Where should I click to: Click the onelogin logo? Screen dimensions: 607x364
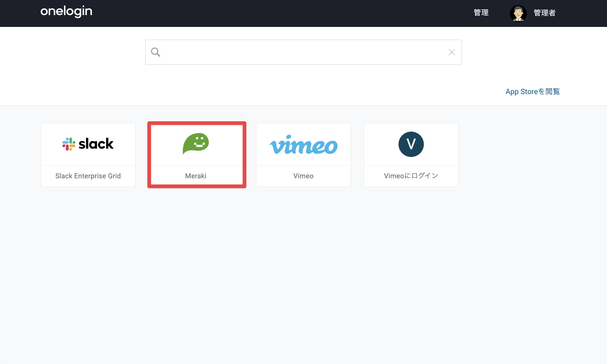tap(66, 12)
